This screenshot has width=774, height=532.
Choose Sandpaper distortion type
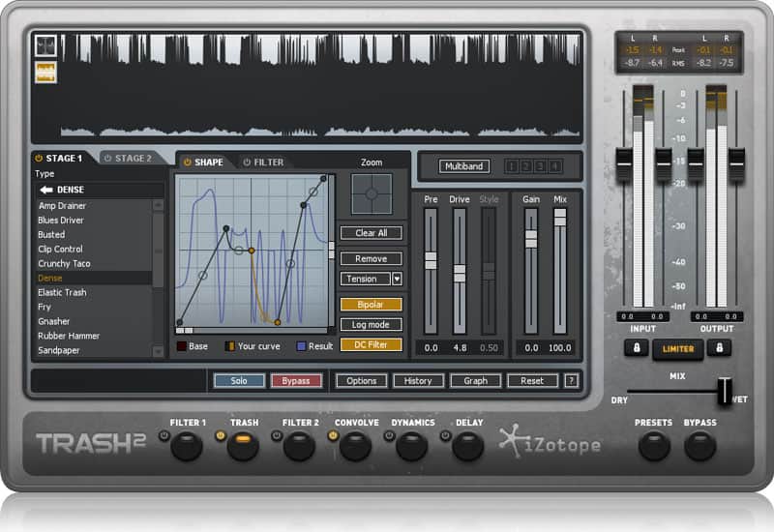[59, 350]
